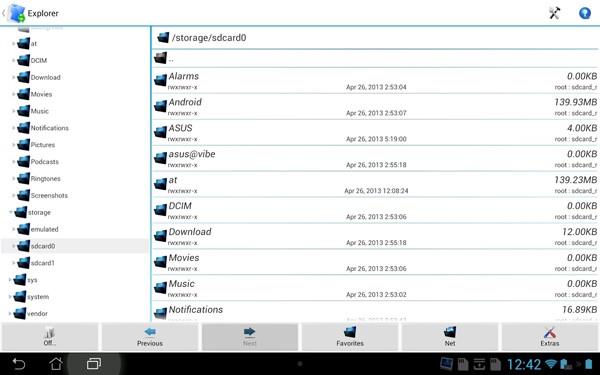Open the tools hammer icon
Screen dimensions: 600x375
click(x=554, y=13)
